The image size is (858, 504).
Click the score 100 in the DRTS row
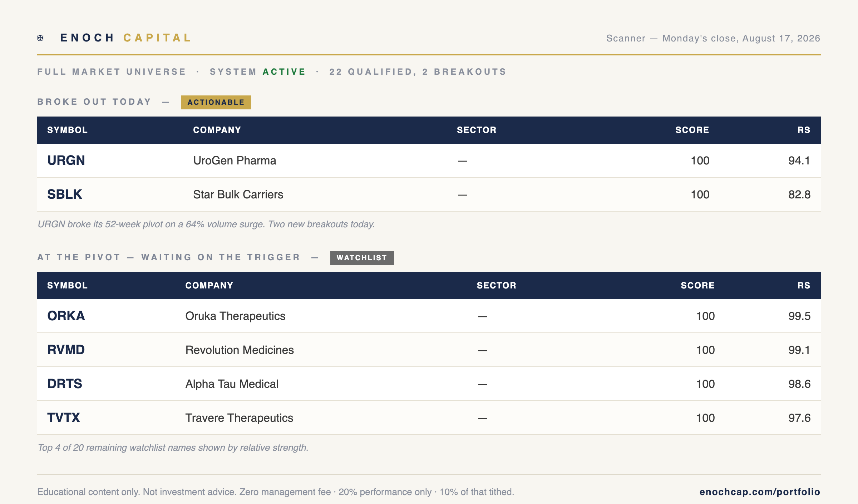tap(705, 384)
